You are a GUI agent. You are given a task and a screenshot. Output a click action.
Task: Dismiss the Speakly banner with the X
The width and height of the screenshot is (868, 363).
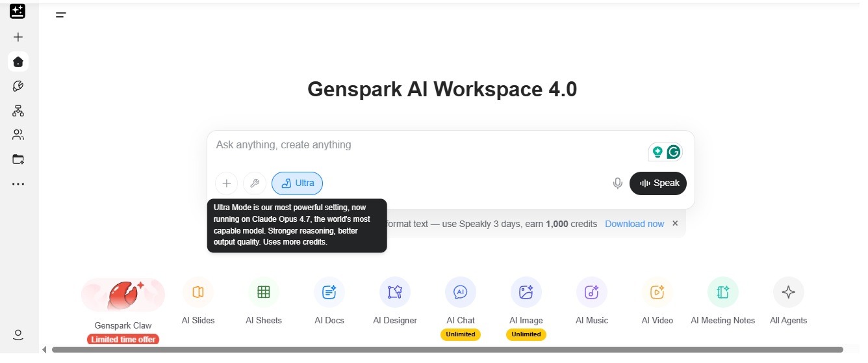click(675, 223)
